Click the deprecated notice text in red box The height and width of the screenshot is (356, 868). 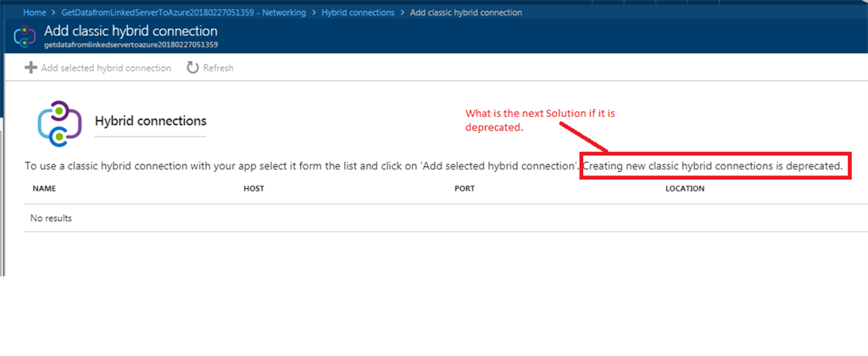713,165
